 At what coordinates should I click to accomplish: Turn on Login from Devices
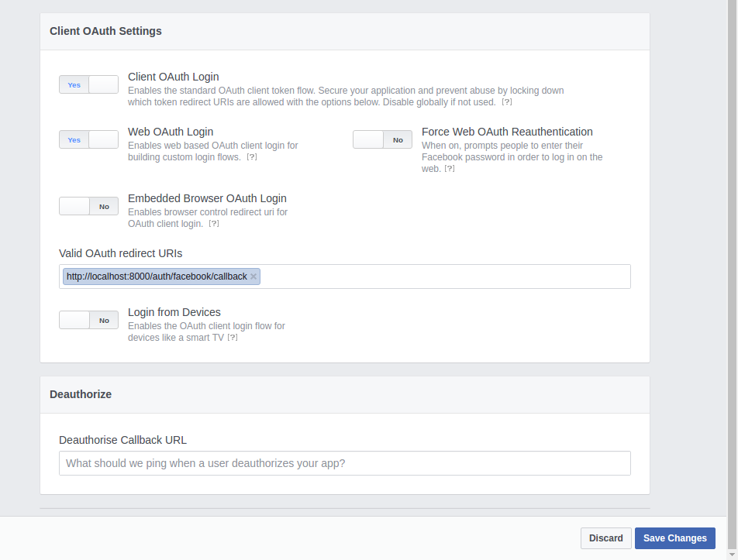pos(88,320)
